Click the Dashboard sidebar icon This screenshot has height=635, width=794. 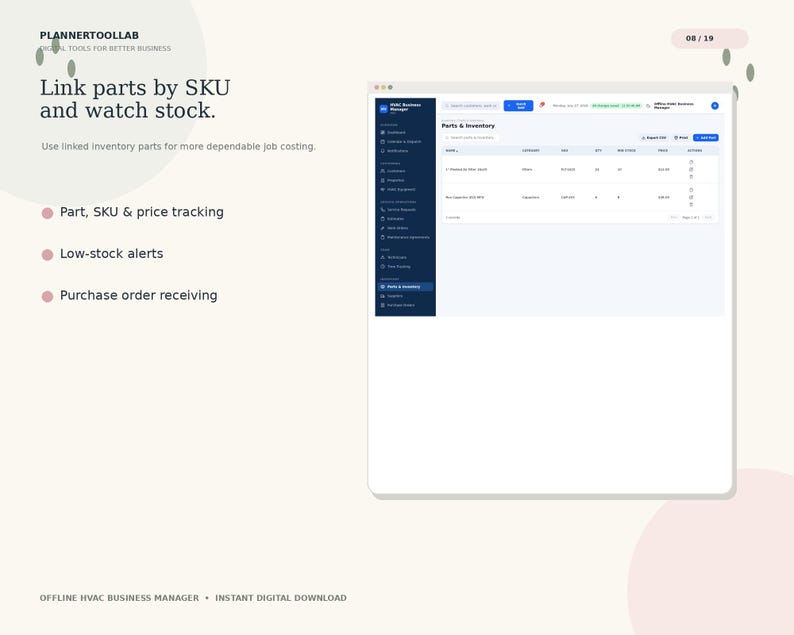(x=383, y=133)
